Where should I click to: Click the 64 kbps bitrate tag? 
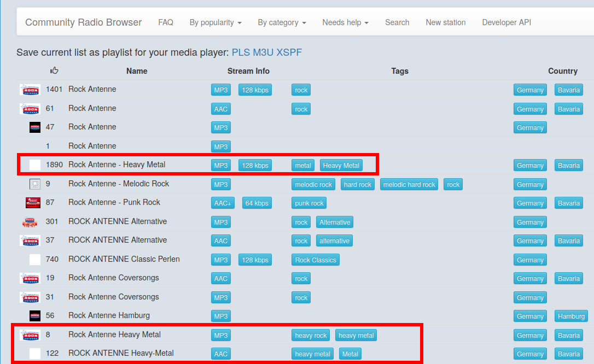[x=257, y=203]
